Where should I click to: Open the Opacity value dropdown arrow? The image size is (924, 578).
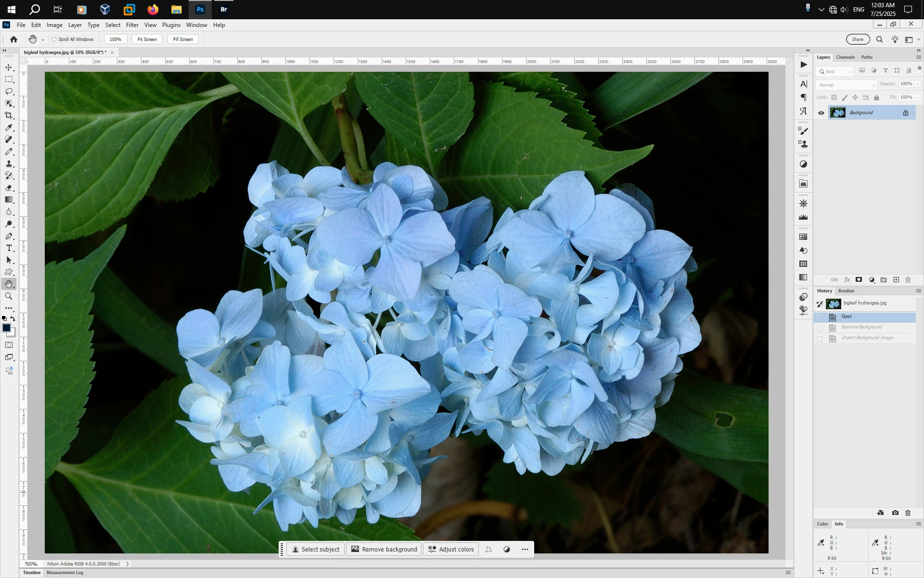918,84
